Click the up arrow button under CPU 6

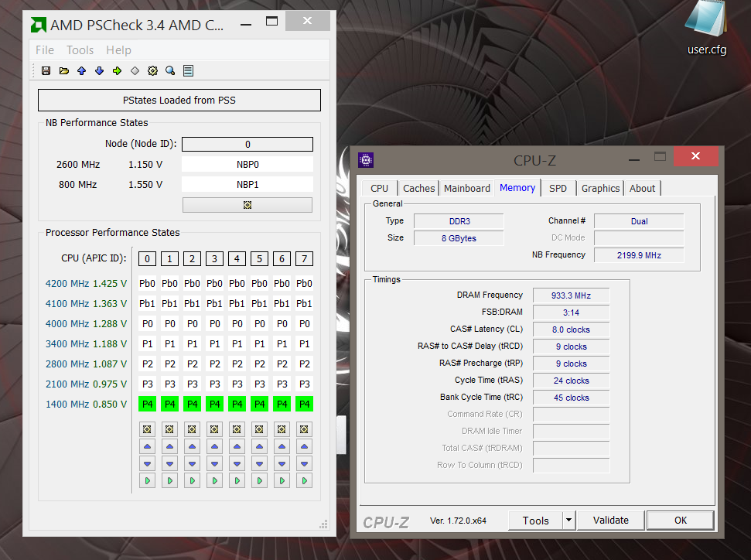click(x=282, y=446)
